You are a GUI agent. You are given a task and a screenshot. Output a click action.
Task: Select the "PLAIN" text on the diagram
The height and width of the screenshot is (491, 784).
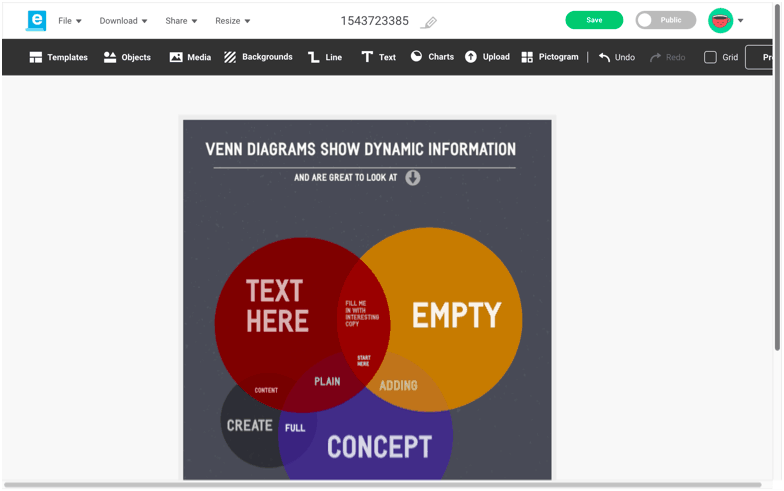tap(327, 382)
